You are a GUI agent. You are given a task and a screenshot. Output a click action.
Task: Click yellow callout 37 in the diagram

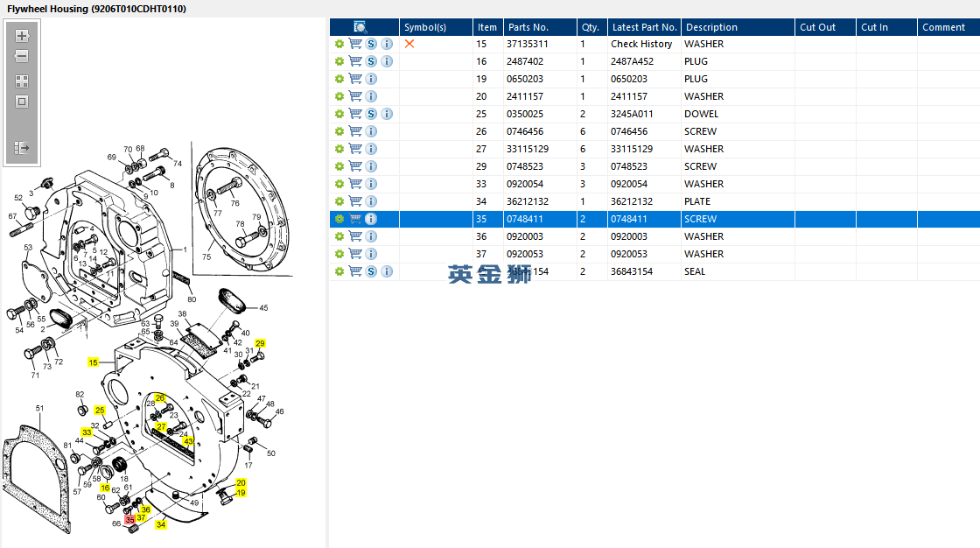coord(141,517)
